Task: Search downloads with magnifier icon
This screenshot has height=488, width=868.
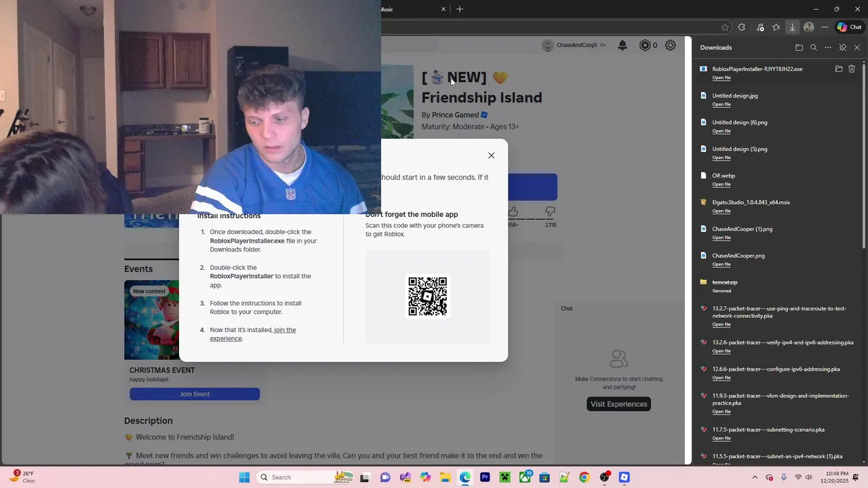Action: [x=814, y=47]
